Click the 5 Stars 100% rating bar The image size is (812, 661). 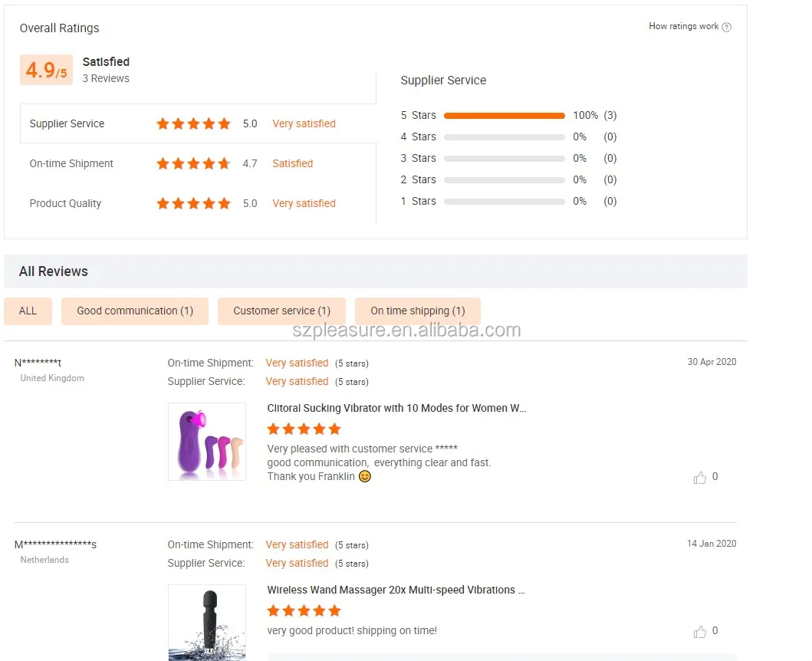pyautogui.click(x=504, y=116)
